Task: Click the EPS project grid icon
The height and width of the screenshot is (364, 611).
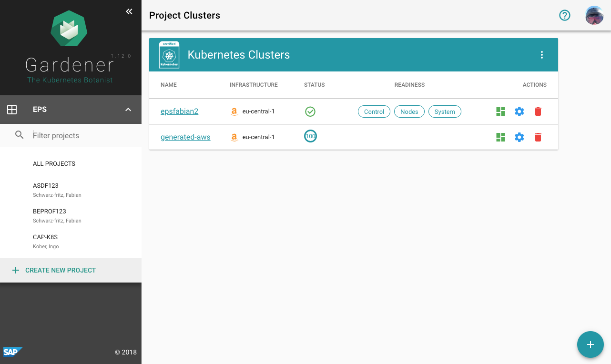Action: pos(12,110)
